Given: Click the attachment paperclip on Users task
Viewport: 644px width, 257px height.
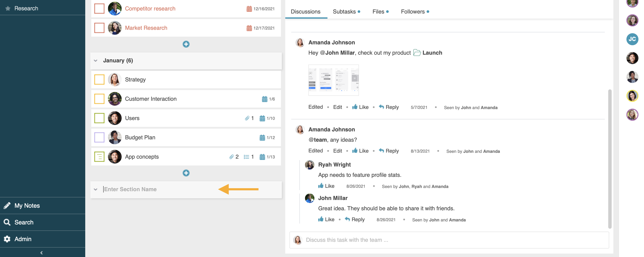Looking at the screenshot, I should coord(247,118).
